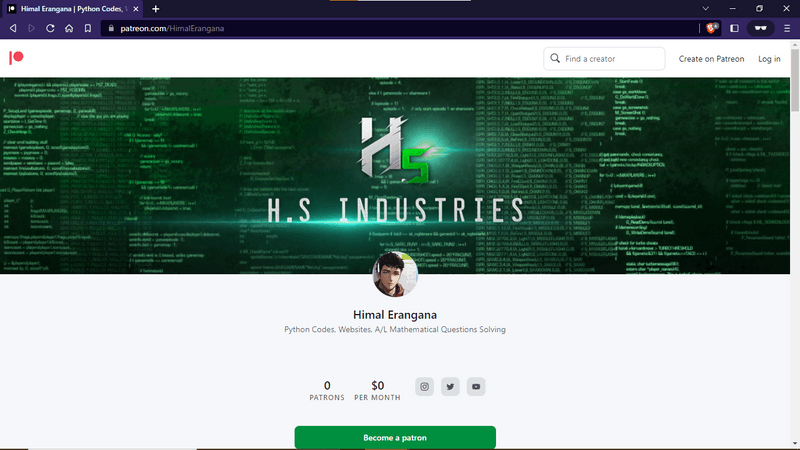The image size is (800, 450).
Task: Click the creator's profile avatar
Action: point(395,274)
